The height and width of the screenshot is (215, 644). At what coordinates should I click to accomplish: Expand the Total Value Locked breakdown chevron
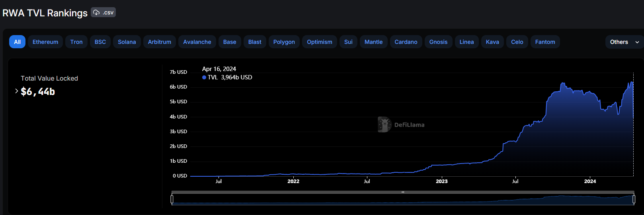[16, 91]
